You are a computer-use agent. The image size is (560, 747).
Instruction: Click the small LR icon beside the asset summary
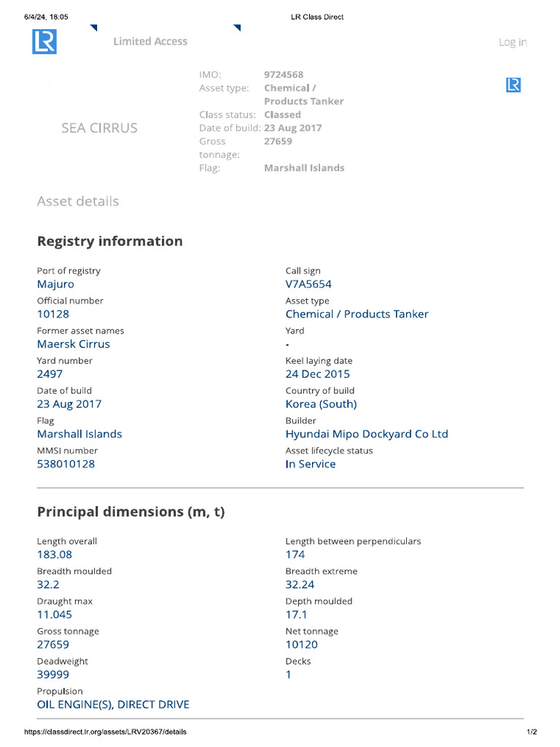513,85
